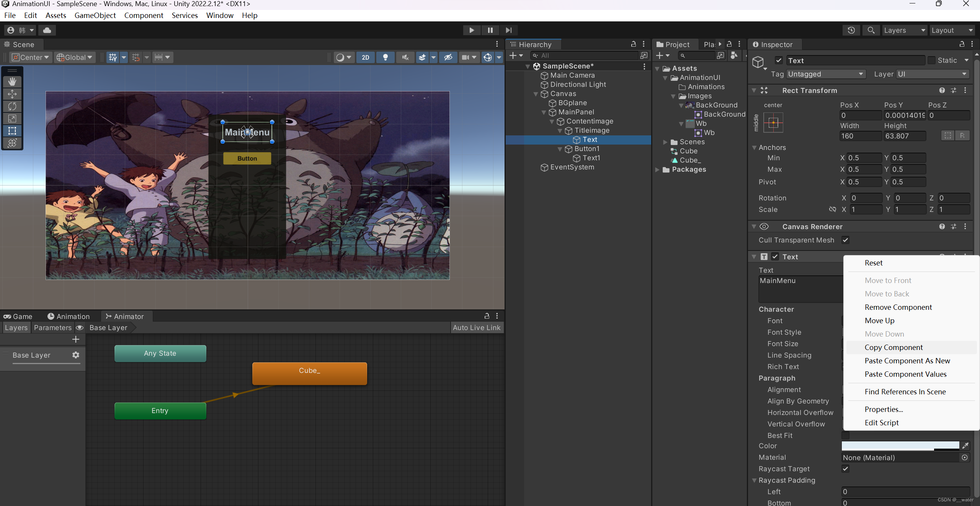
Task: Click the Step frame button
Action: coord(508,30)
